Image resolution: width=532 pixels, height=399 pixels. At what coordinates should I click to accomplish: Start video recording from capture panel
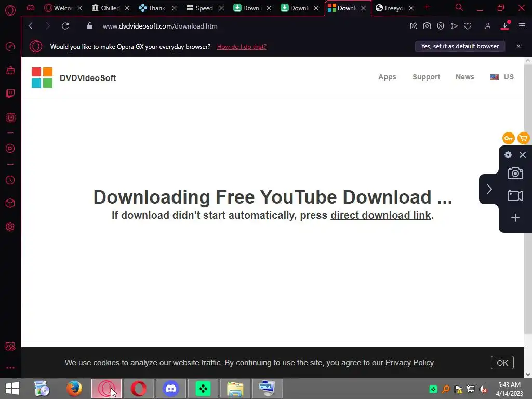515,196
